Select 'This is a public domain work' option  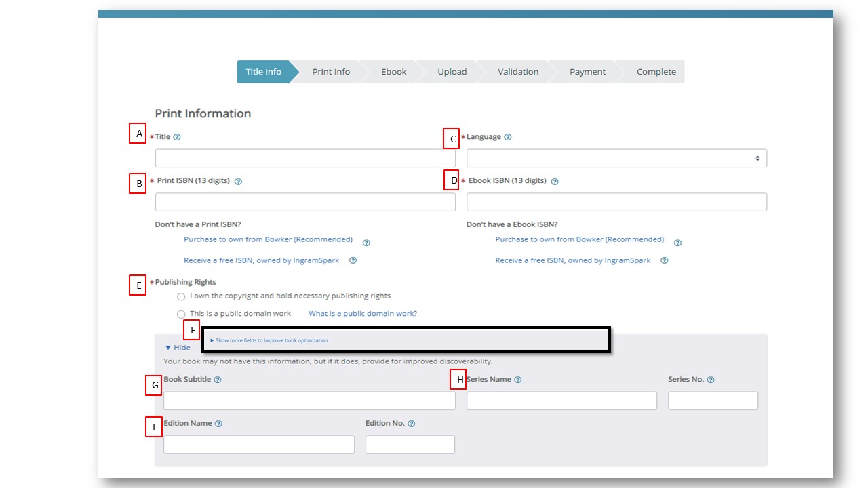pyautogui.click(x=181, y=314)
